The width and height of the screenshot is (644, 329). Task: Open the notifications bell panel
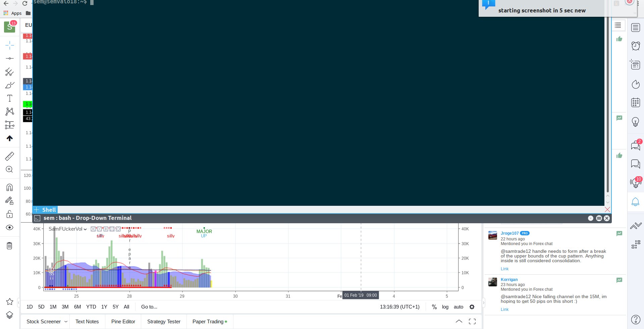pos(636,202)
